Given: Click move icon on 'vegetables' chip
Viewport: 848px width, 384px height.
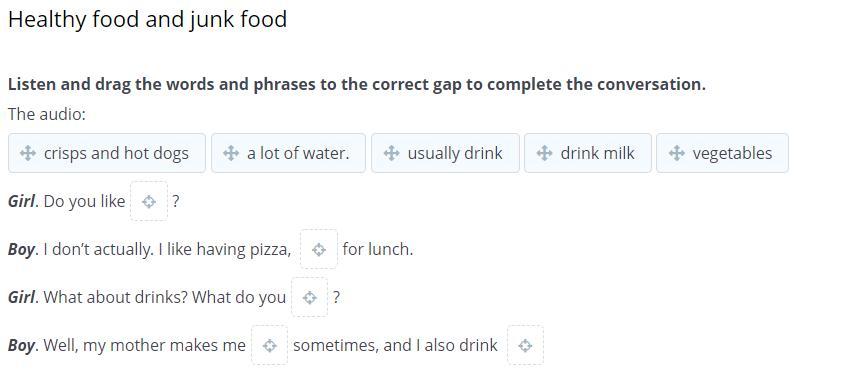Looking at the screenshot, I should coord(676,154).
